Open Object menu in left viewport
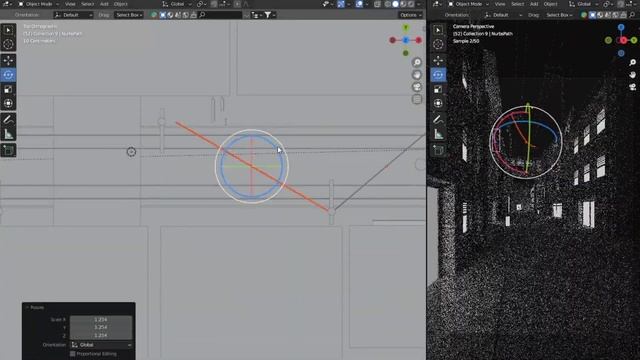Screen dimensions: 640x360 tap(121, 4)
